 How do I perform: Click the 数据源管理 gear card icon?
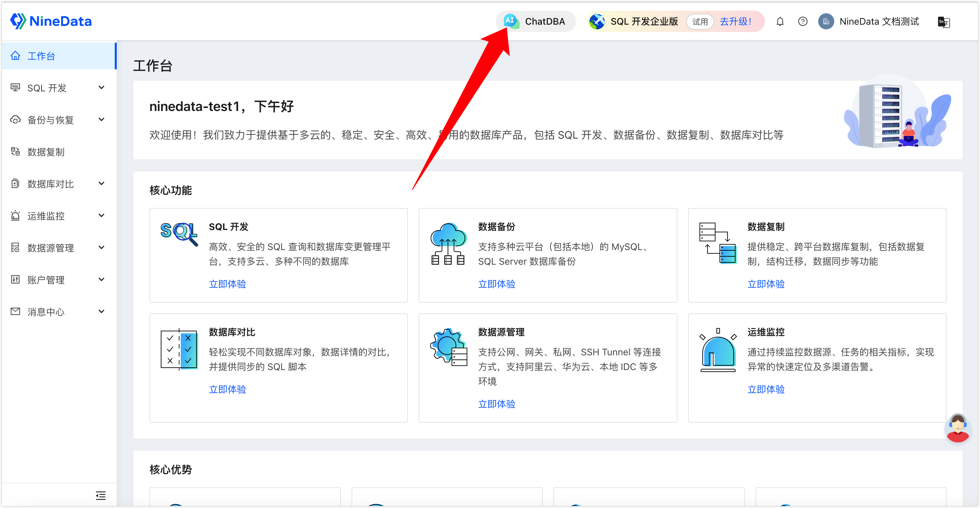(x=449, y=347)
